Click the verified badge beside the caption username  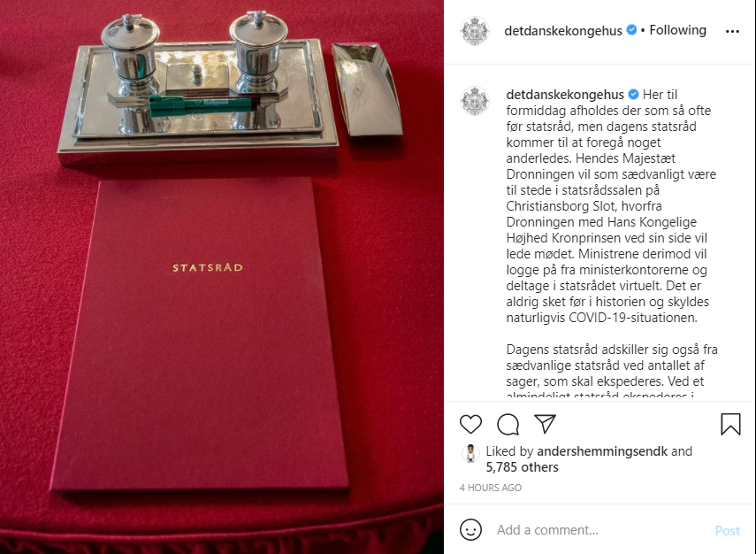tap(633, 95)
